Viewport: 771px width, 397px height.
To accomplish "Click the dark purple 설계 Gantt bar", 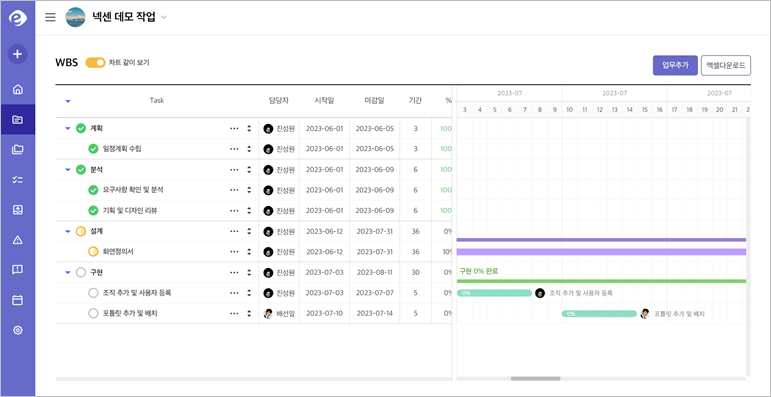I will pos(601,240).
